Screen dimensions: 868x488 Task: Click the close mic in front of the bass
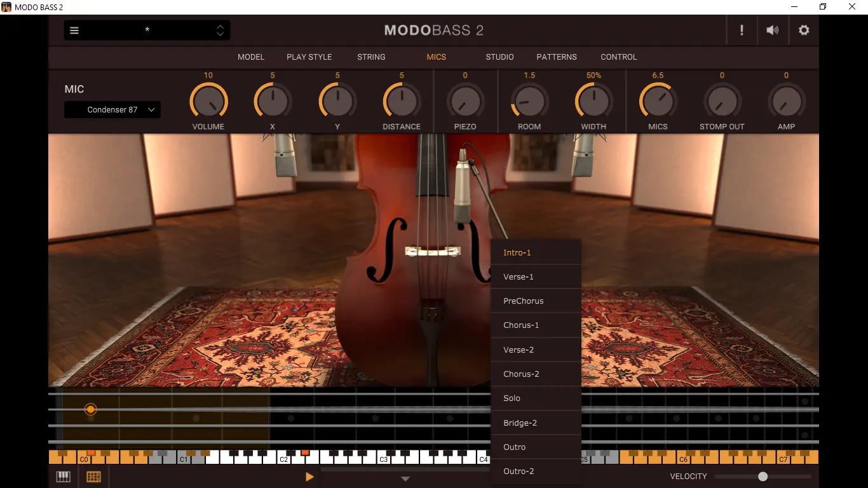pos(463,187)
